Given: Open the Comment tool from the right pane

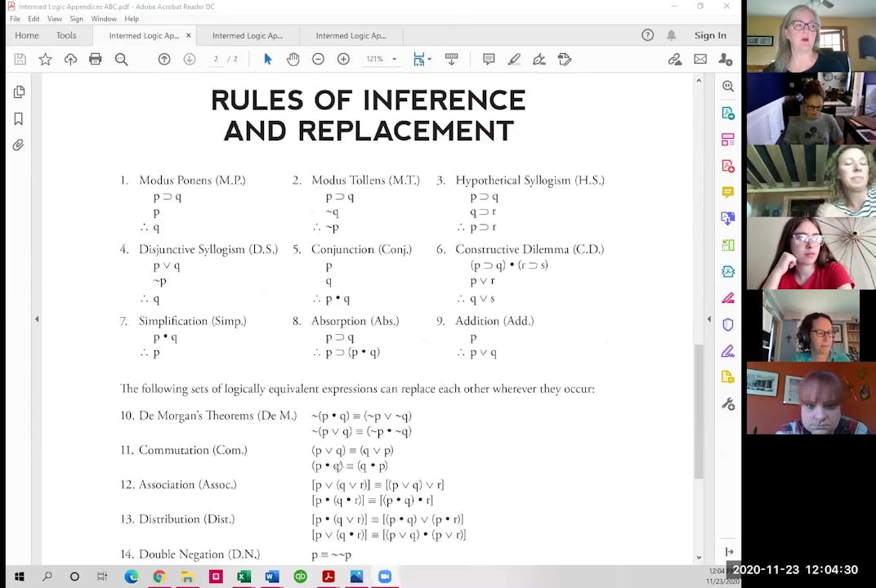Looking at the screenshot, I should (x=727, y=192).
